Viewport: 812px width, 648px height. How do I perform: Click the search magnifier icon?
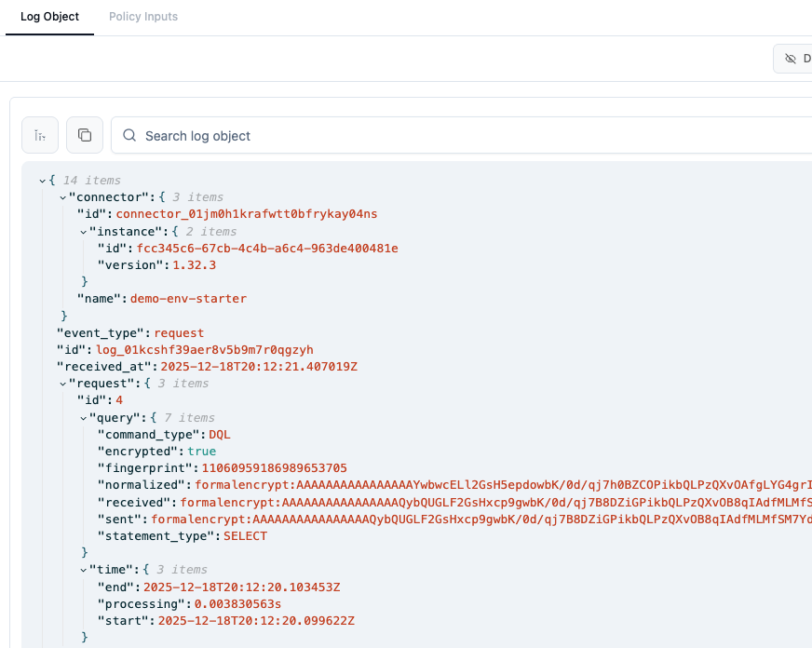pyautogui.click(x=129, y=135)
